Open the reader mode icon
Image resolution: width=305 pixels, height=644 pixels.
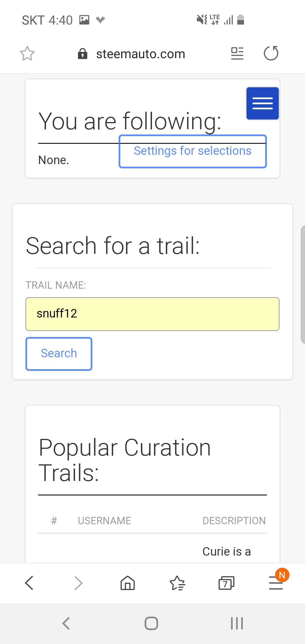pos(237,53)
